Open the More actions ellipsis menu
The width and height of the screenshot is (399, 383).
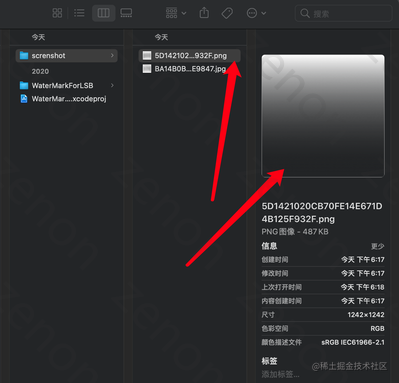pos(256,13)
